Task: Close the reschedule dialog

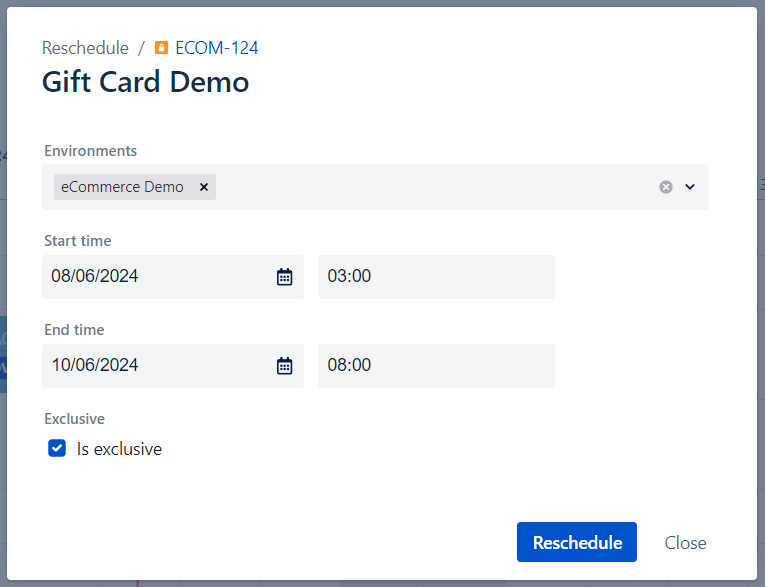Action: click(685, 543)
